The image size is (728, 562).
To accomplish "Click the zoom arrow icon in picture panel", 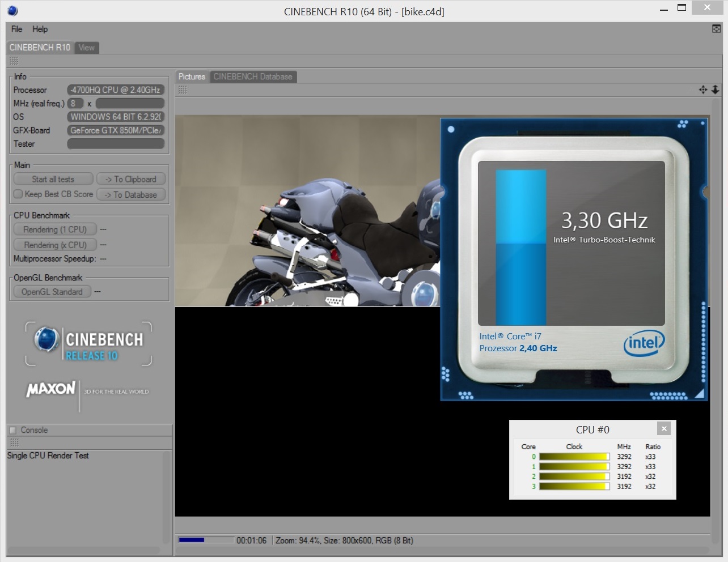I will click(716, 90).
